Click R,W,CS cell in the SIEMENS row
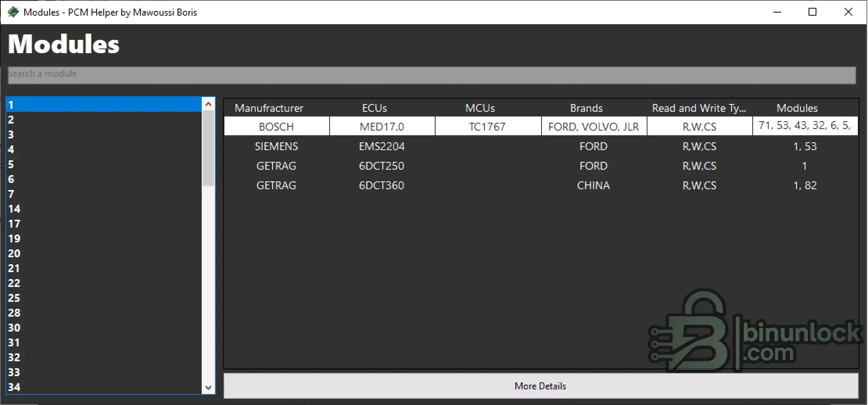This screenshot has height=405, width=868. (x=699, y=146)
